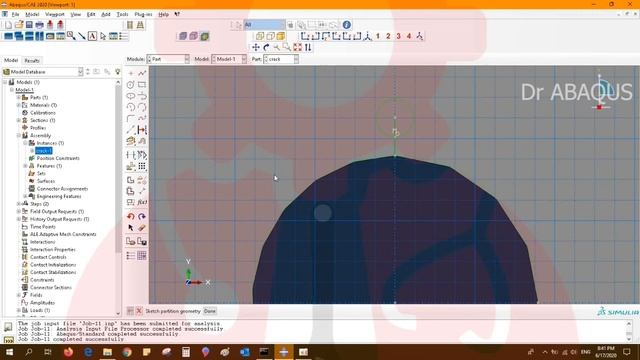The height and width of the screenshot is (360, 640).
Task: Open the selection filter 'All' dropdown
Action: point(264,25)
